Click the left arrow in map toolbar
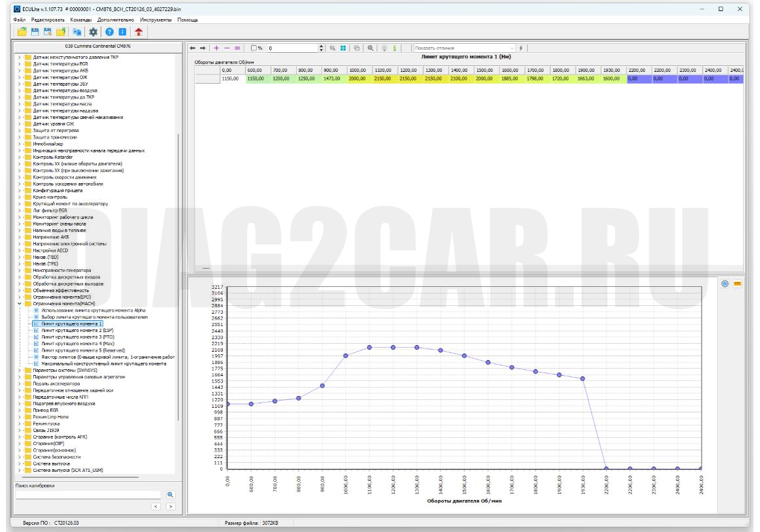 192,48
